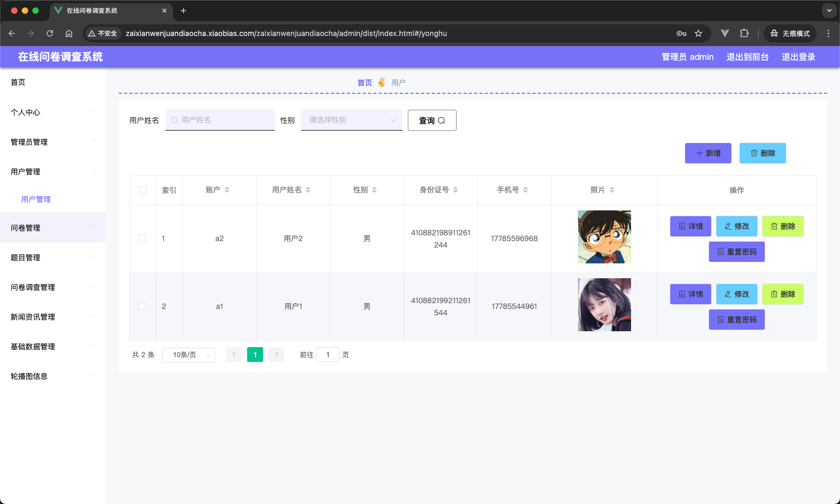The image size is (840, 504).
Task: Expand 轮播图信息 sidebar menu
Action: click(53, 376)
